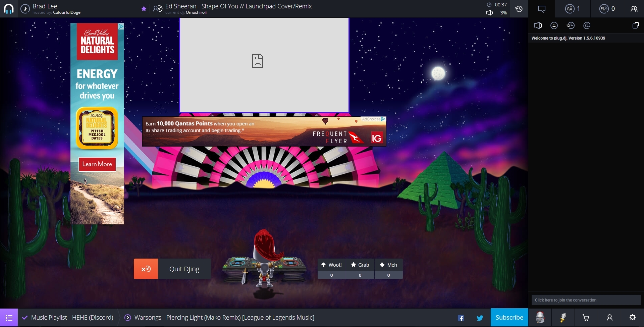Click Learn More on the Natural Delights ad
Image resolution: width=644 pixels, height=327 pixels.
pyautogui.click(x=97, y=164)
